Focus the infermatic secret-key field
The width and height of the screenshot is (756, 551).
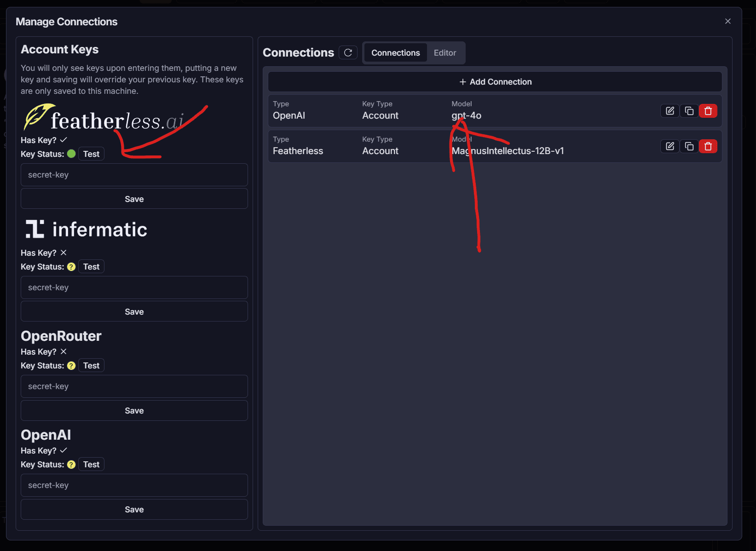(x=134, y=287)
